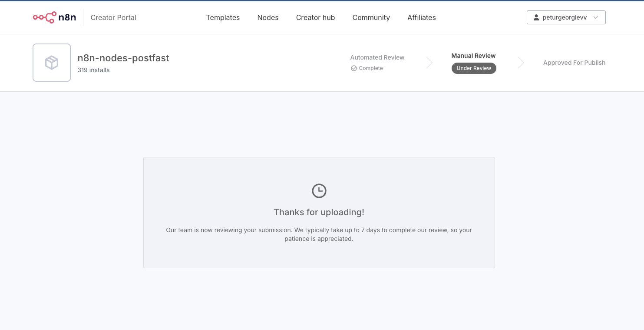Select the Automated Review step
Viewport: 644px width, 330px height.
tap(377, 57)
